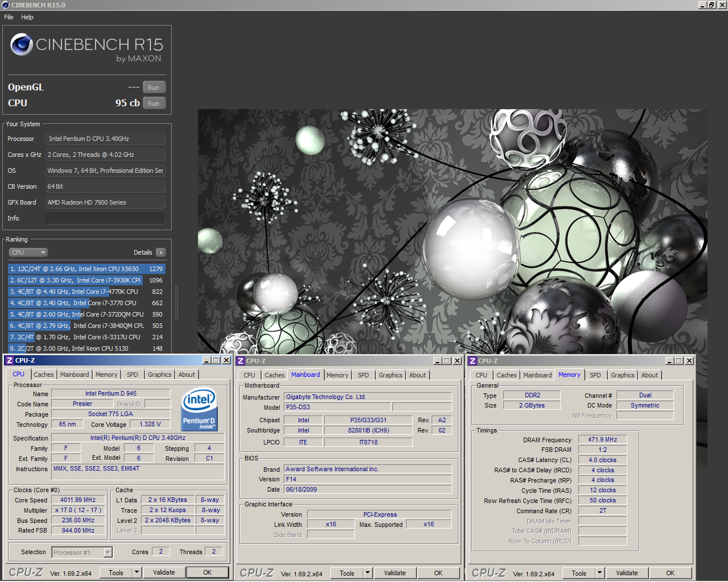Click the right CPU-Z window title icon
The width and height of the screenshot is (728, 582).
point(472,361)
